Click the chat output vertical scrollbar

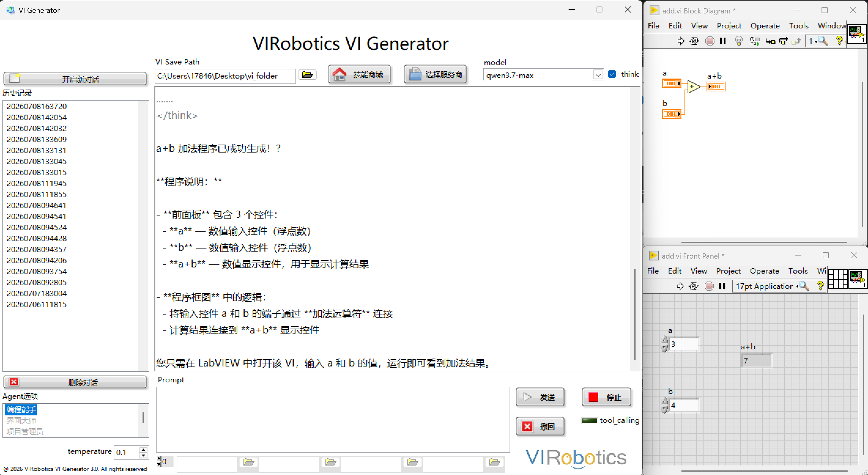click(x=635, y=229)
